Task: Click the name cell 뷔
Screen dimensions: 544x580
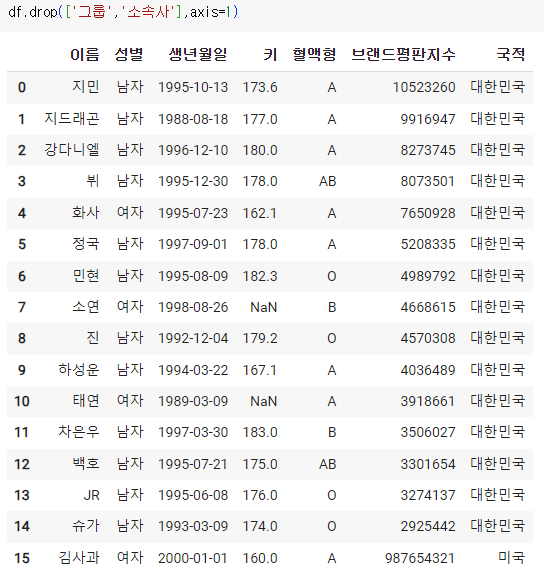Action: [x=93, y=181]
